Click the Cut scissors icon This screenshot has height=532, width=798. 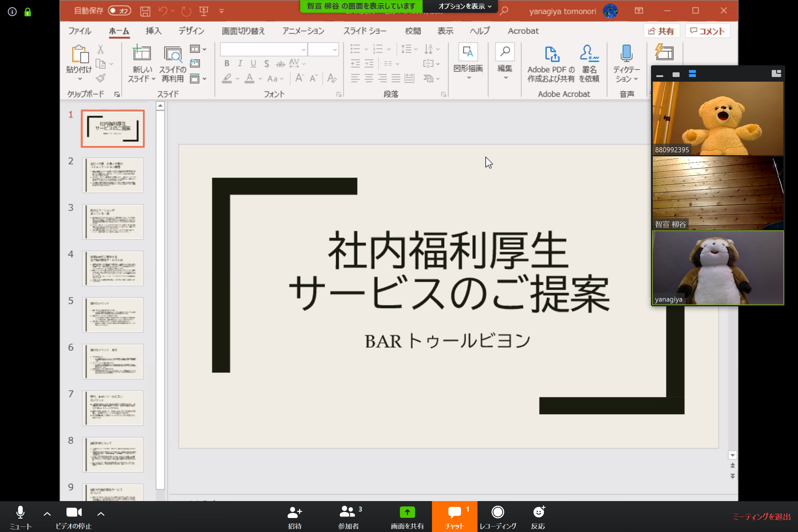point(100,50)
